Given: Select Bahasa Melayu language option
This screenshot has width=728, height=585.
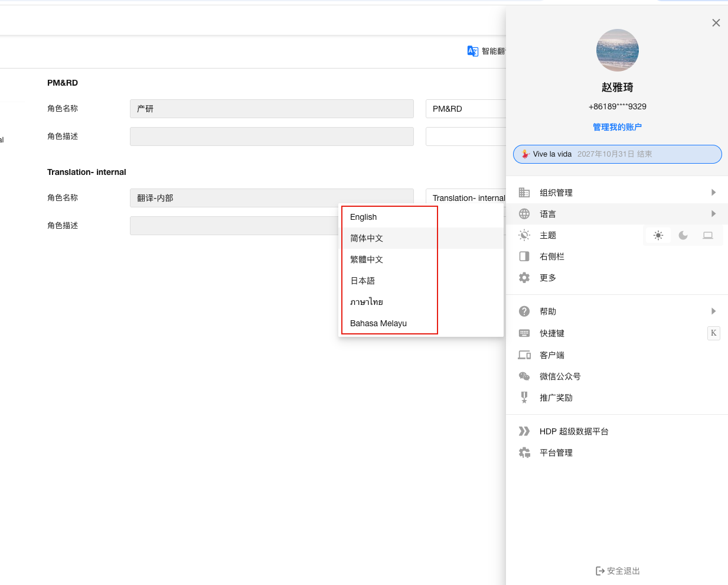Looking at the screenshot, I should click(421, 323).
